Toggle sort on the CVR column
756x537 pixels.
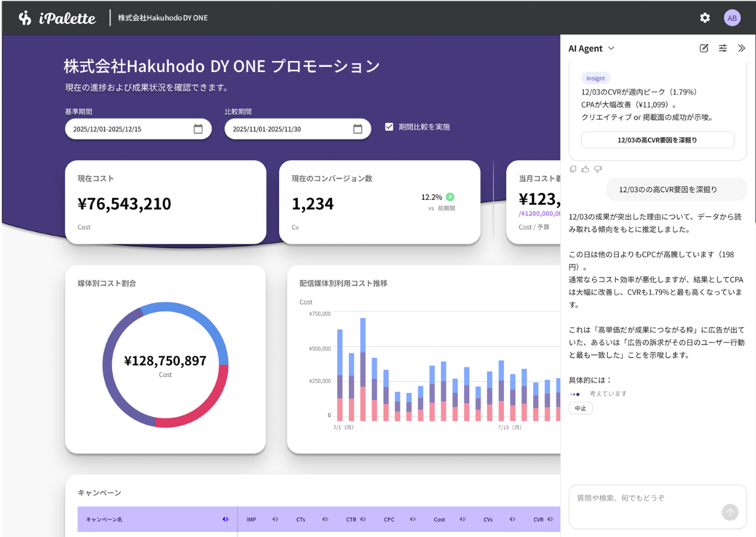click(549, 520)
